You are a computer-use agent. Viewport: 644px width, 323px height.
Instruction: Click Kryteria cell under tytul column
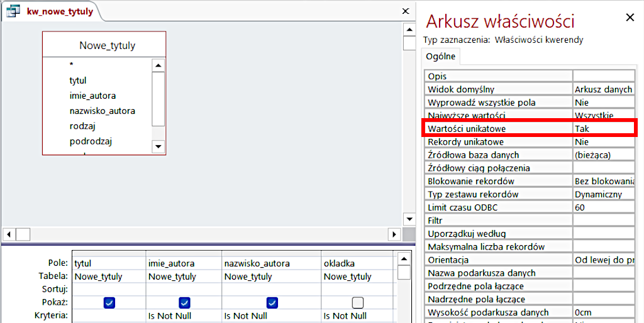pyautogui.click(x=109, y=316)
